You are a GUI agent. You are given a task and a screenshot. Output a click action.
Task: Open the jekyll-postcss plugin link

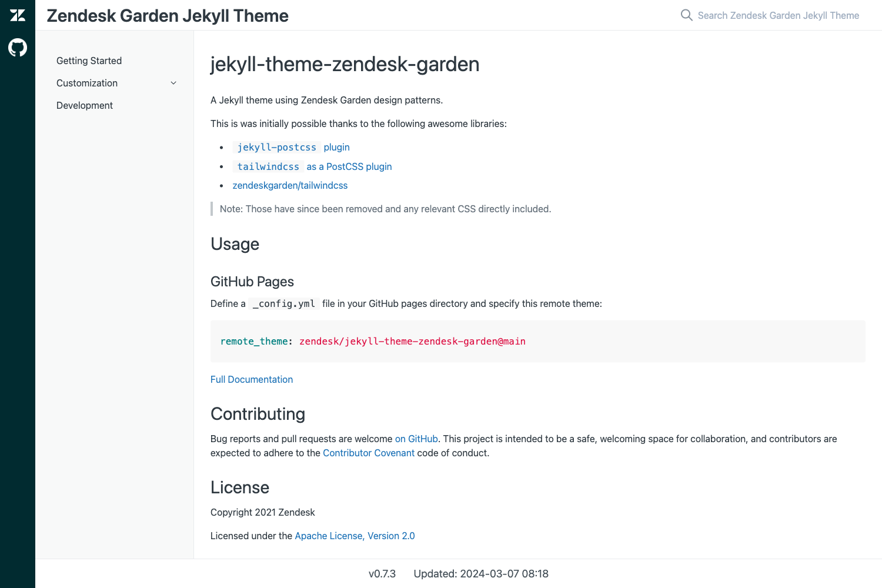[x=276, y=147]
